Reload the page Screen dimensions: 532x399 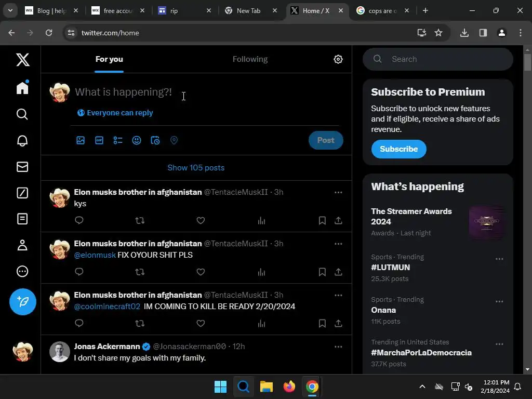click(x=49, y=33)
